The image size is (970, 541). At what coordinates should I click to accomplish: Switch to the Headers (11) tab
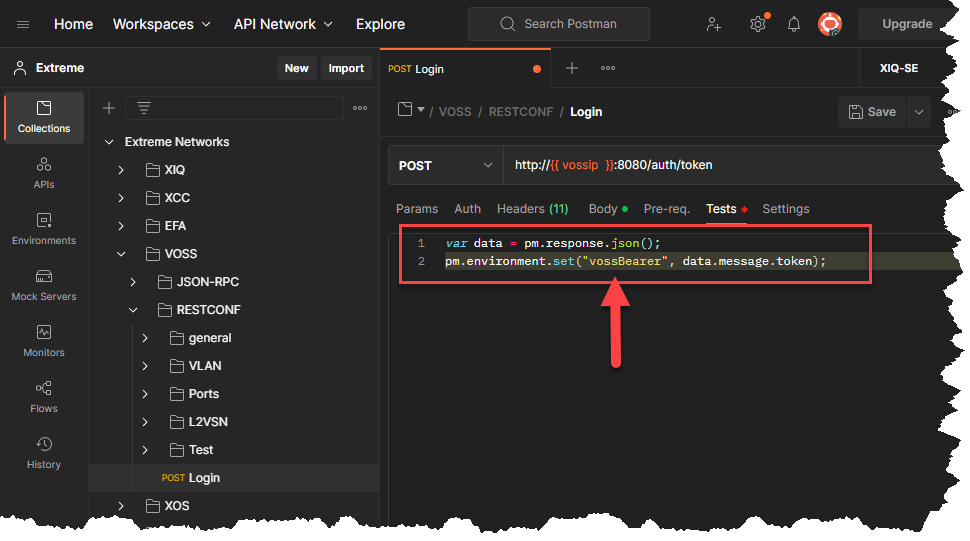[x=533, y=209]
